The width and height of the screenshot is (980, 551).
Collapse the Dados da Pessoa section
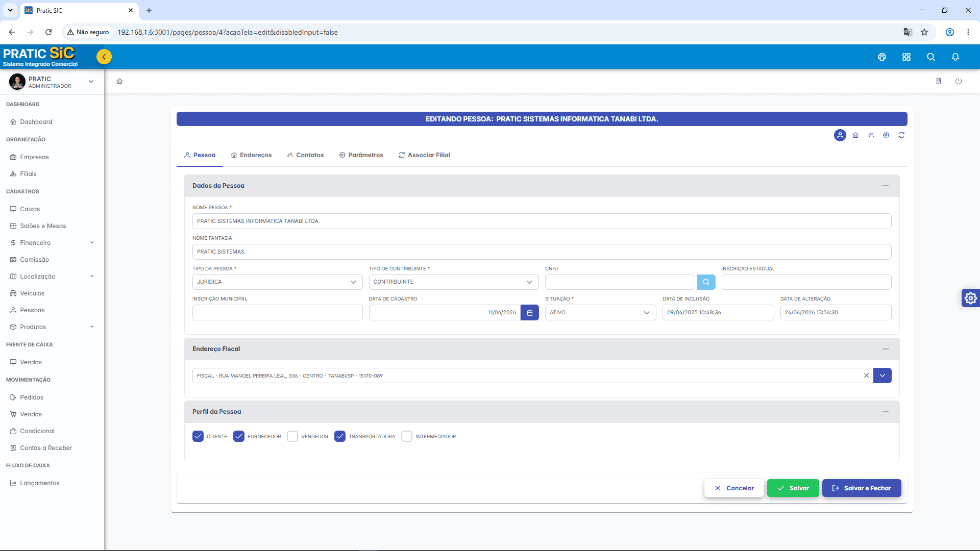coord(886,186)
